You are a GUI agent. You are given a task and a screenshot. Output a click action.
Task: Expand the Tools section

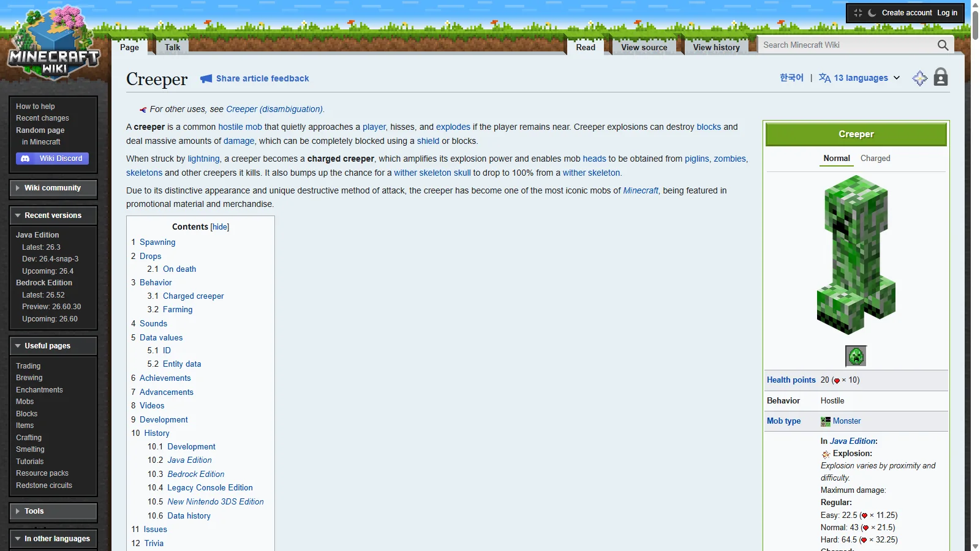click(x=53, y=511)
